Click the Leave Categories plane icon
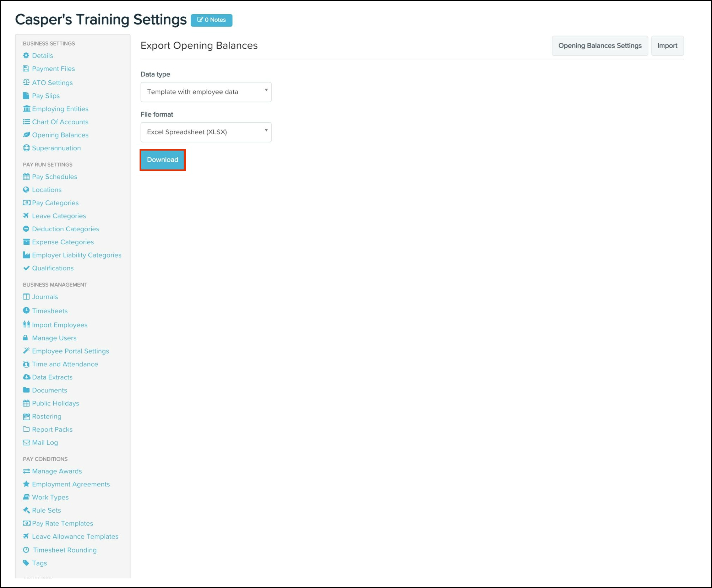Viewport: 712px width, 588px height. pos(26,216)
